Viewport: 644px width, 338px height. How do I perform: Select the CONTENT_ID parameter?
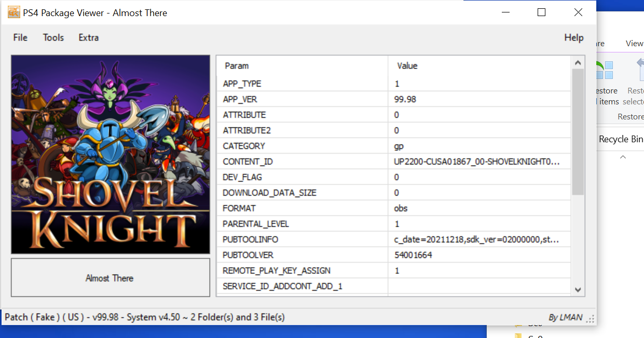248,161
